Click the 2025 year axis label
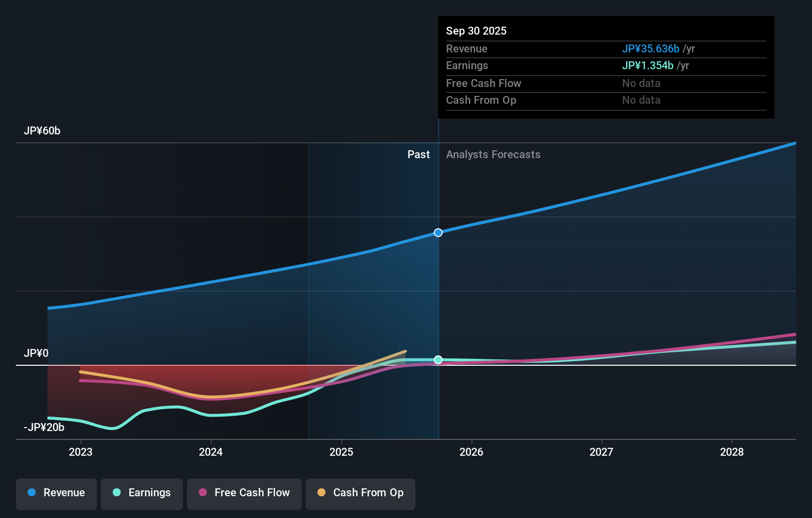Screen dimensions: 812x518 (341, 452)
